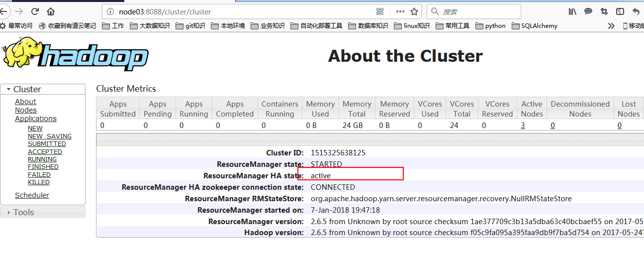This screenshot has height=266, width=644.
Task: Open the 最常访问 bookmark
Action: (x=16, y=26)
